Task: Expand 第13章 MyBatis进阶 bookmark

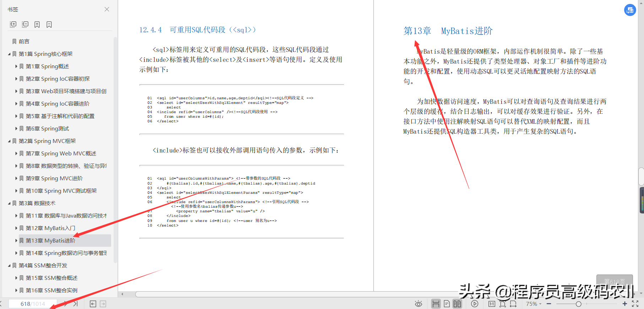Action: click(16, 241)
